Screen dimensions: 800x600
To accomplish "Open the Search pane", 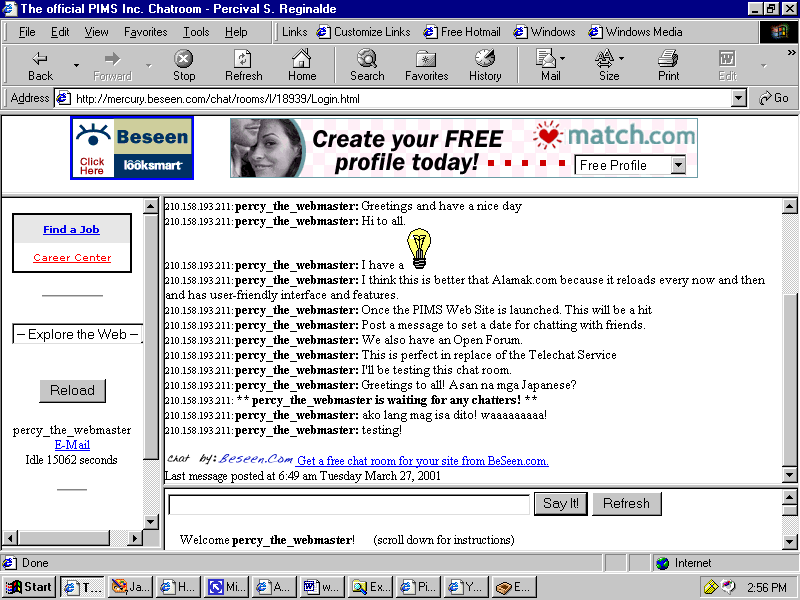I will [x=367, y=66].
